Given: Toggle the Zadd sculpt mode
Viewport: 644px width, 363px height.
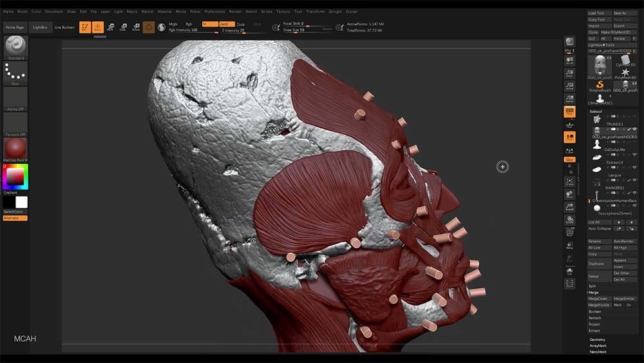Looking at the screenshot, I should (227, 25).
